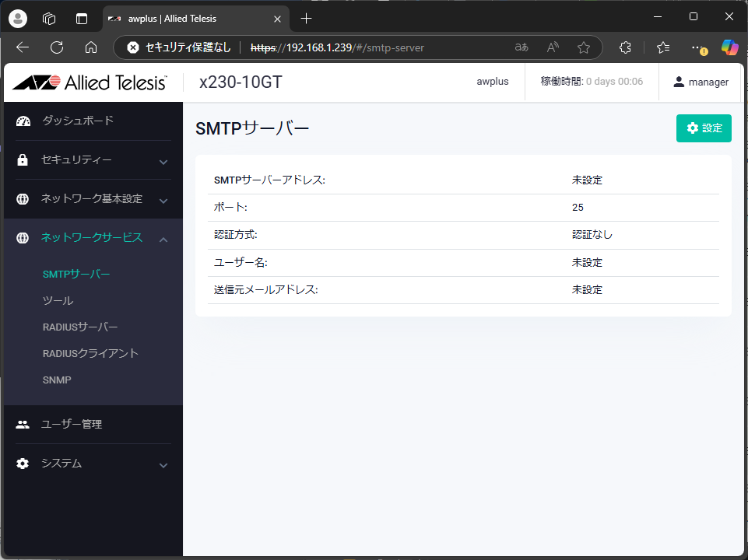Click the user management people icon

(x=23, y=425)
